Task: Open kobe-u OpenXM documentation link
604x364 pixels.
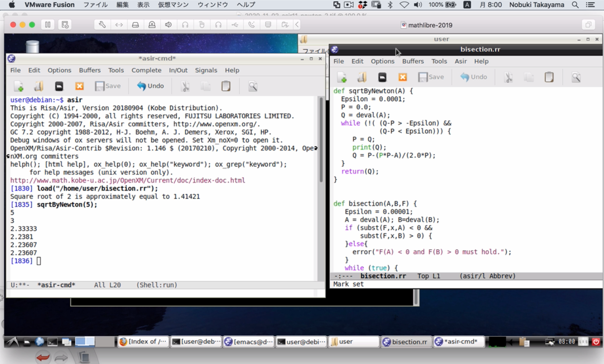Action: pos(128,180)
